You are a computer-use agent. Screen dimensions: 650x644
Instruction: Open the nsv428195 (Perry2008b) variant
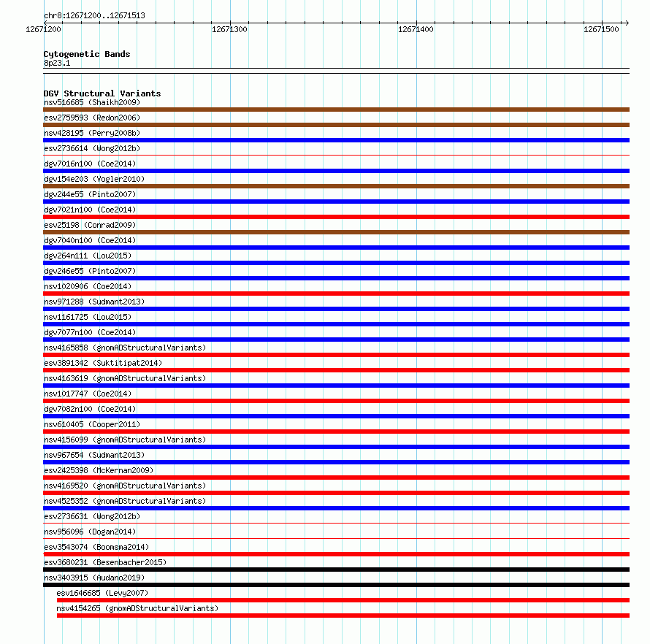tap(92, 133)
